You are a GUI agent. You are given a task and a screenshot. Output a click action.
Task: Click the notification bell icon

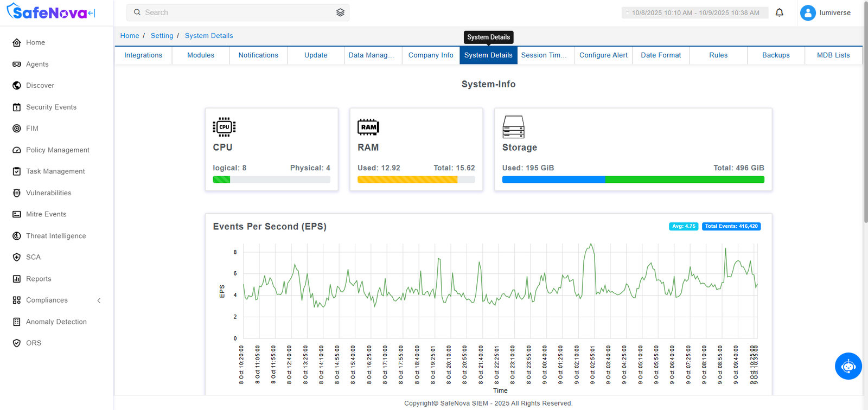coord(779,12)
